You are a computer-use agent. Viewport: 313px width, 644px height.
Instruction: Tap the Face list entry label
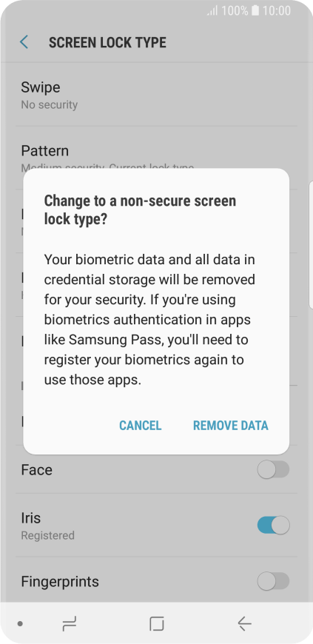click(x=36, y=469)
